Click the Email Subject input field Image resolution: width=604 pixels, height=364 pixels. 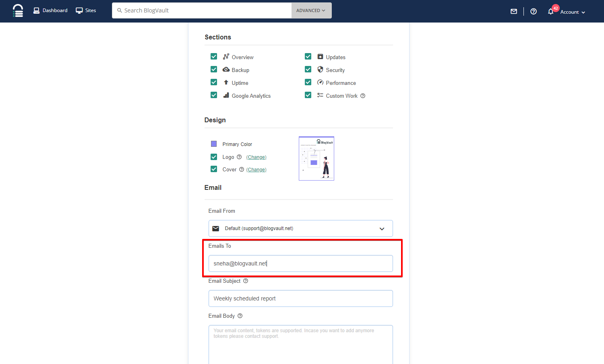click(x=301, y=298)
